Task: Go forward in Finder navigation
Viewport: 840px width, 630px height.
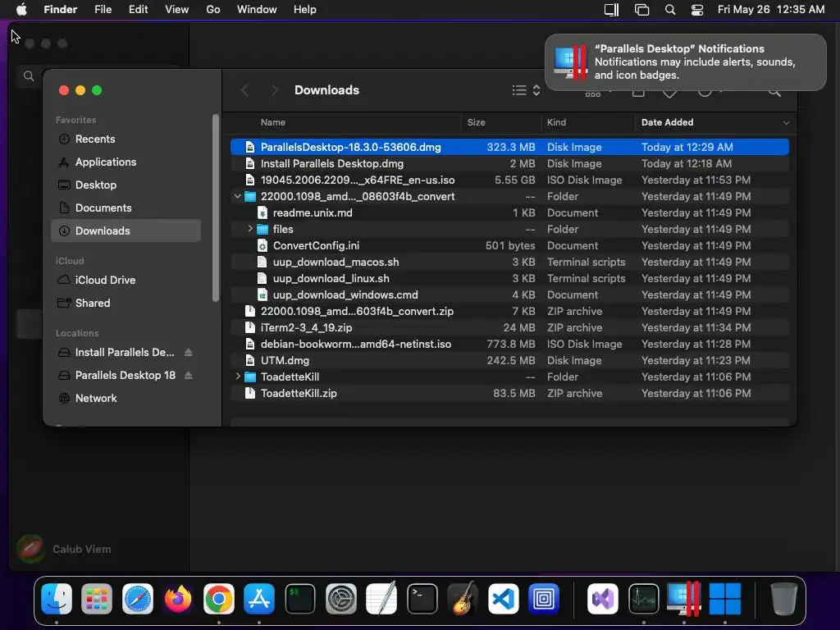Action: 274,90
